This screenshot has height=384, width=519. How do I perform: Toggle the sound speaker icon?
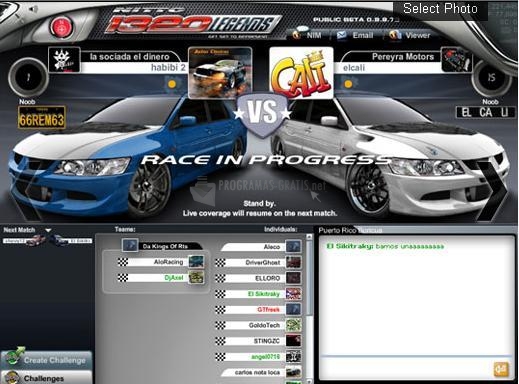tap(33, 9)
